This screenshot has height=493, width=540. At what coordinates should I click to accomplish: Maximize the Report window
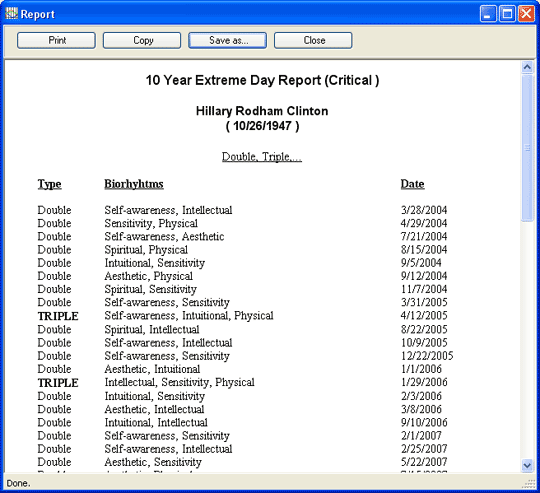[507, 14]
